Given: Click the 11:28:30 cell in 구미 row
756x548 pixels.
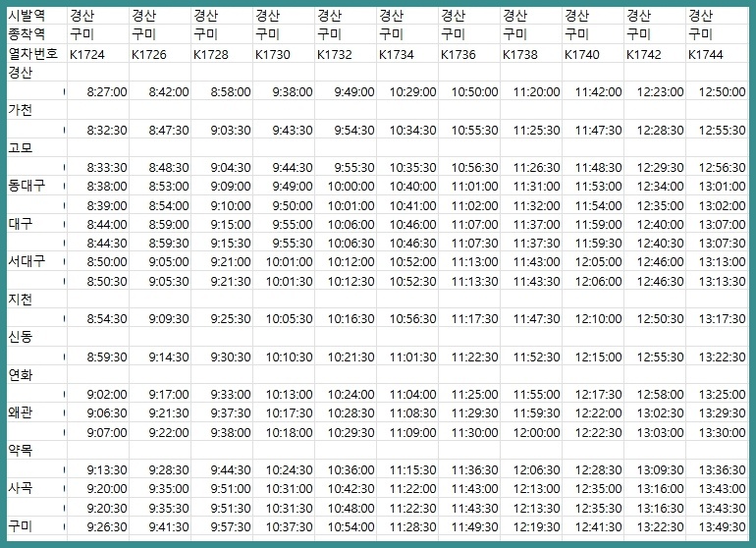Looking at the screenshot, I should pyautogui.click(x=406, y=526).
